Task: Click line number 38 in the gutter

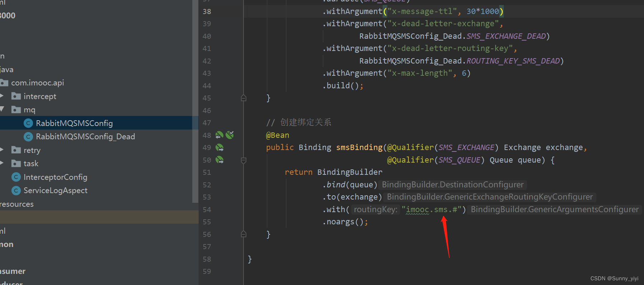Action: pos(207,11)
